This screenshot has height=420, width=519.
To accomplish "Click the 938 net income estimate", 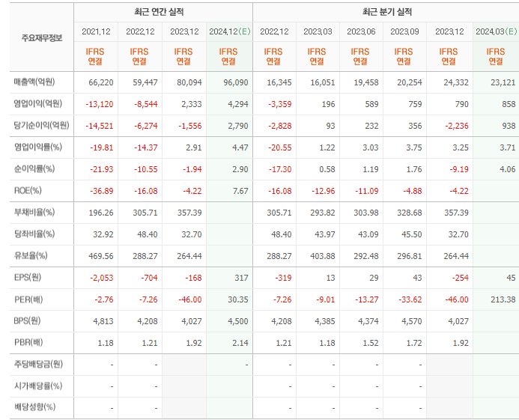I will (509, 126).
